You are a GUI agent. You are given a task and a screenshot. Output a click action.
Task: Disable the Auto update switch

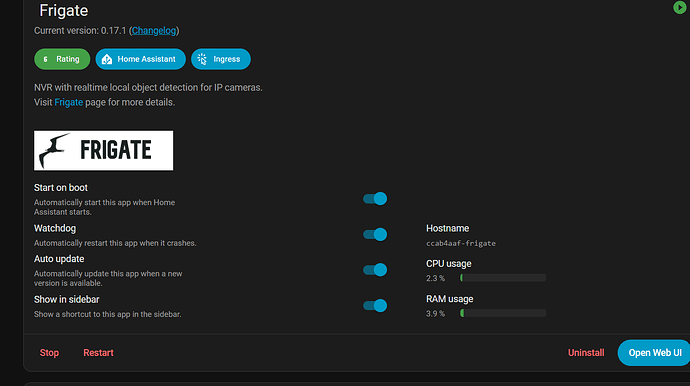coord(375,270)
